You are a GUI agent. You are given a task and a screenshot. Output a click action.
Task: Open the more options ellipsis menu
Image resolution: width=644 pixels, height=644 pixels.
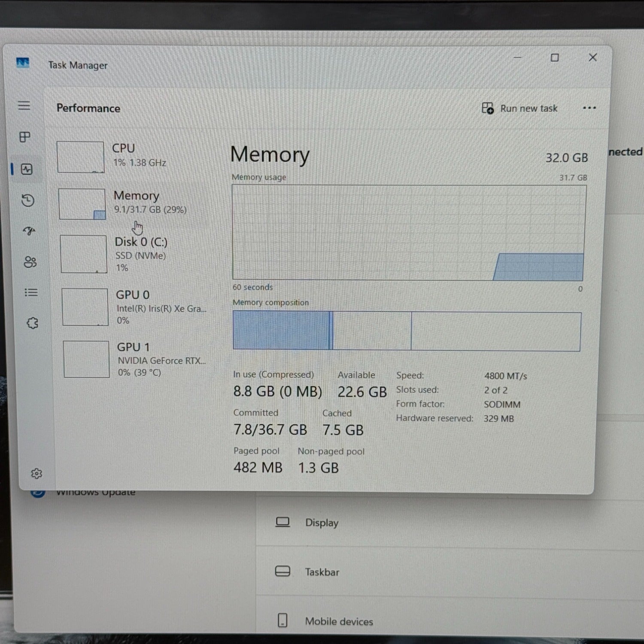coord(589,108)
